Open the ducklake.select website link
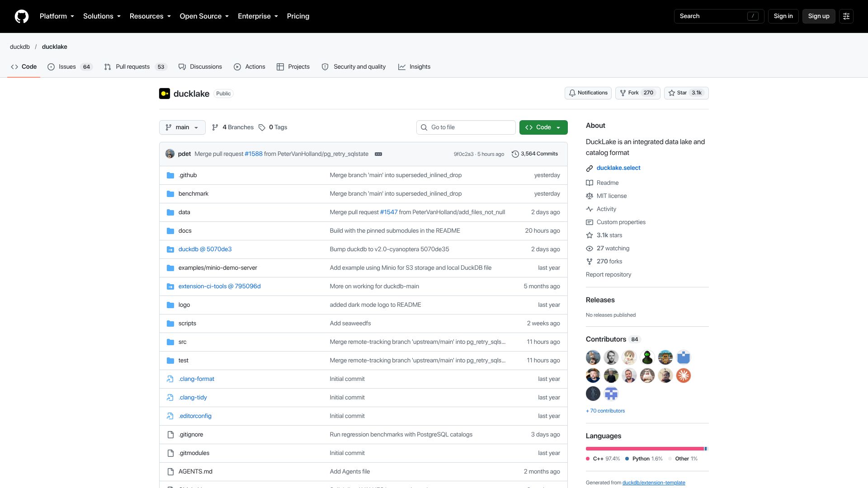Image resolution: width=868 pixels, height=488 pixels. pos(618,168)
